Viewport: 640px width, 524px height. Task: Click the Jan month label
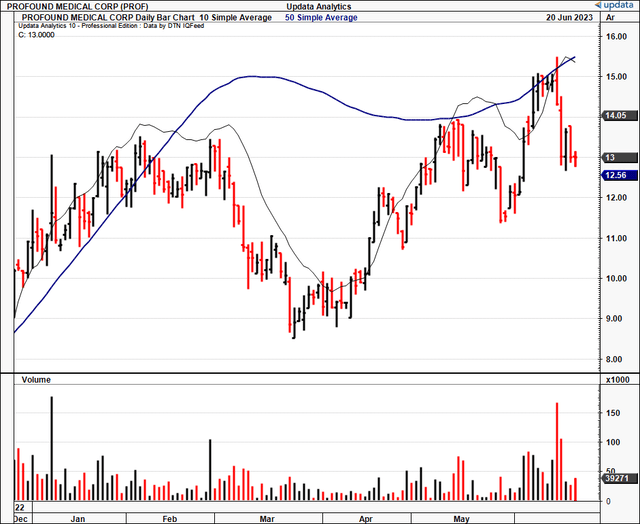coord(78,519)
